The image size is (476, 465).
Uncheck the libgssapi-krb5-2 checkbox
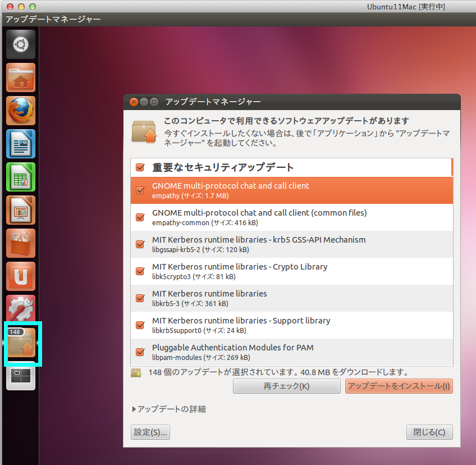140,244
